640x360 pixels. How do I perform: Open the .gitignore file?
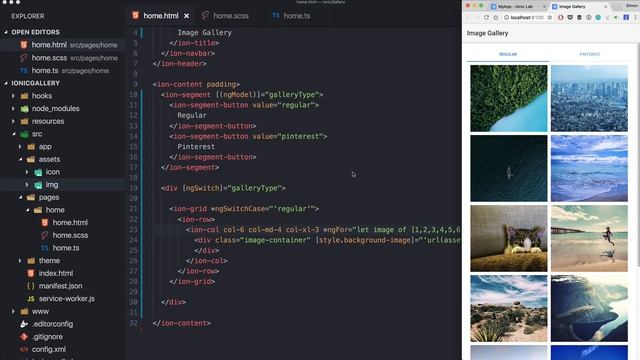[x=47, y=337]
